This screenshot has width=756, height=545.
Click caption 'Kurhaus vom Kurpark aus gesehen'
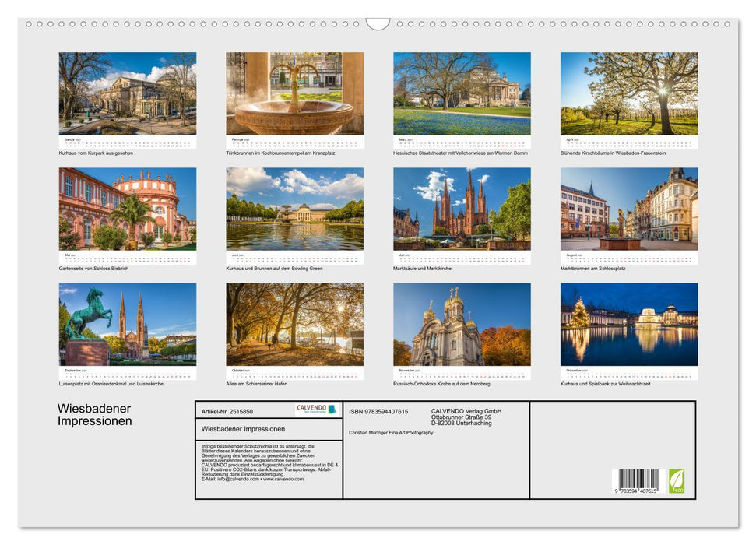[96, 153]
